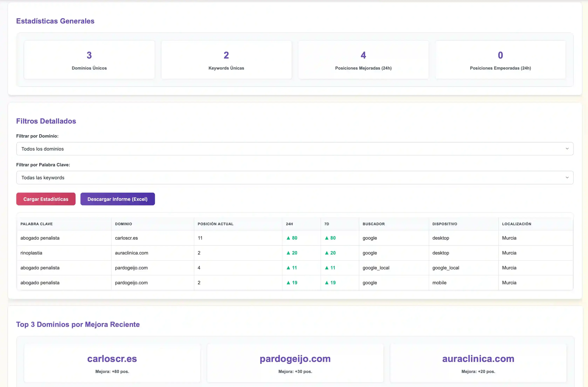
Task: Sort by the POSICIÓN ACTUAL column header
Action: pyautogui.click(x=215, y=224)
